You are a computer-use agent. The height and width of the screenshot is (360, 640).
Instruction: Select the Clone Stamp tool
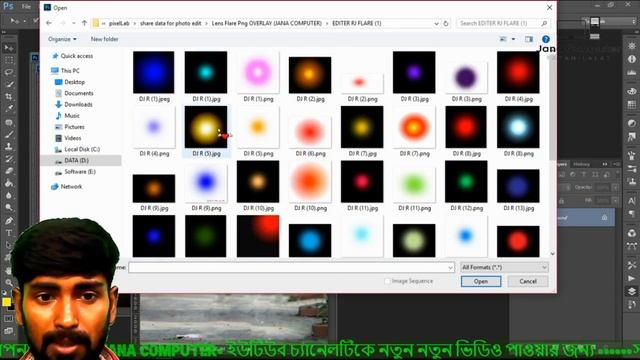[9, 147]
